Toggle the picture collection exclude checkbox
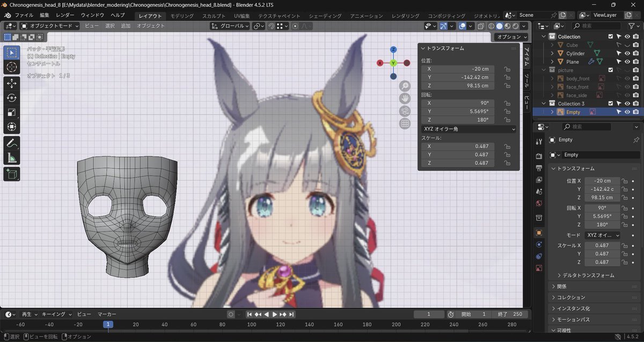This screenshot has width=644, height=342. [x=610, y=70]
